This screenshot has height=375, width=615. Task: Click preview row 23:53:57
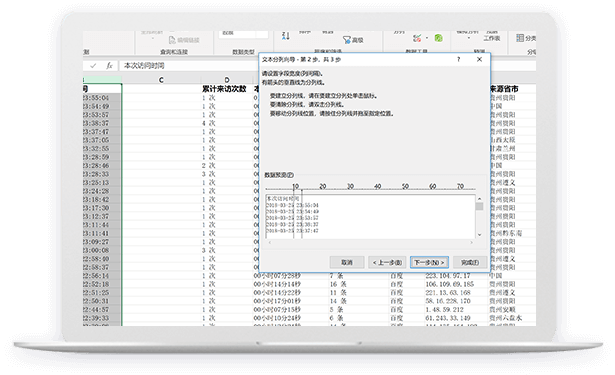point(292,218)
